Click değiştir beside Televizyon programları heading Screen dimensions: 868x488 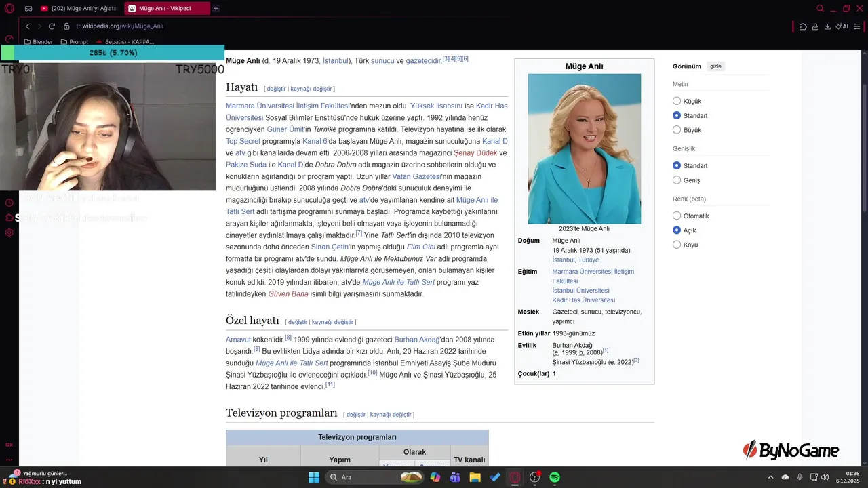click(x=355, y=415)
